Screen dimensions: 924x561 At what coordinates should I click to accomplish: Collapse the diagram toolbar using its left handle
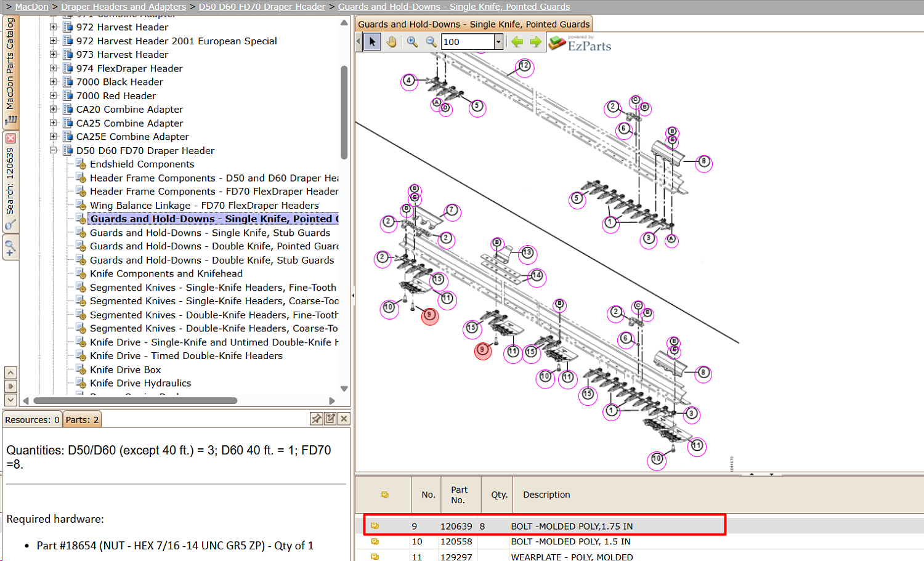[359, 42]
